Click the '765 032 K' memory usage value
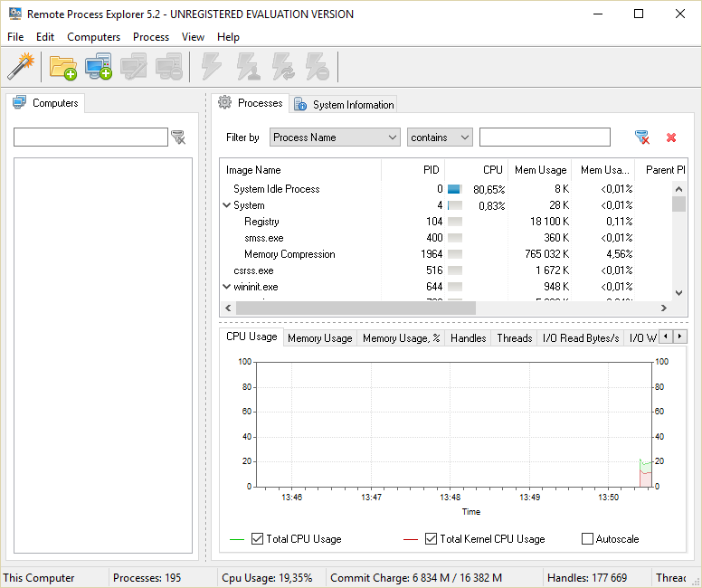702x588 pixels. click(546, 254)
